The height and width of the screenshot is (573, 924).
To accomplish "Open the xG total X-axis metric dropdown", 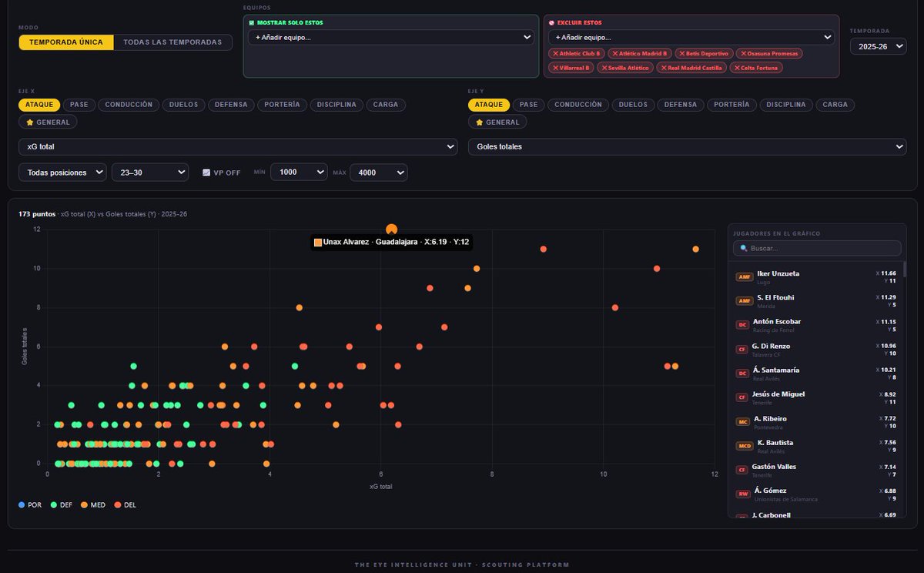I will tap(238, 146).
